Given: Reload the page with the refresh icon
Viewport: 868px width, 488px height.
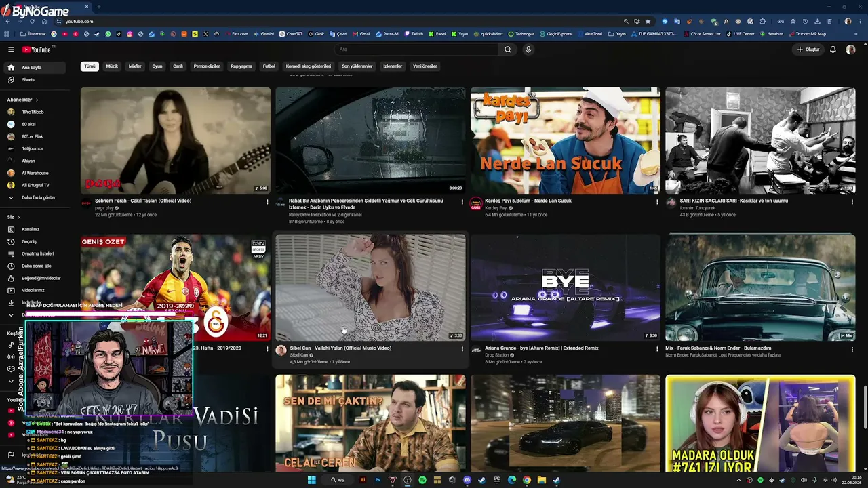Looking at the screenshot, I should coord(32,21).
